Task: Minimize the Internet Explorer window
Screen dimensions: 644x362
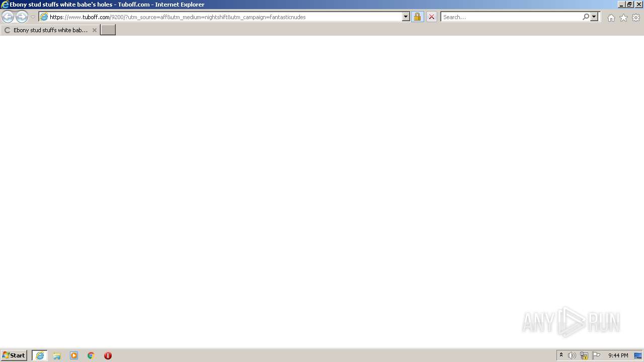Action: point(621,5)
